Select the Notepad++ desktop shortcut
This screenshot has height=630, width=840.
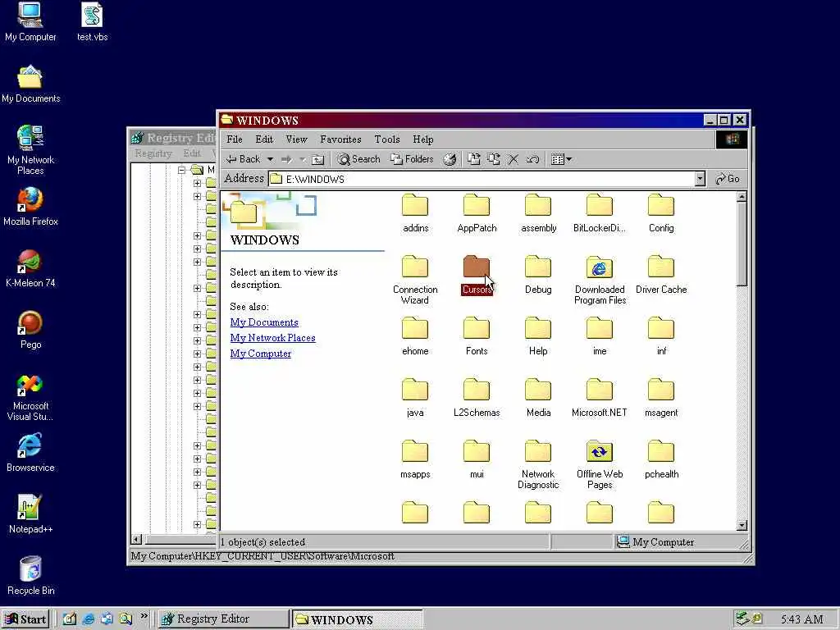click(30, 514)
